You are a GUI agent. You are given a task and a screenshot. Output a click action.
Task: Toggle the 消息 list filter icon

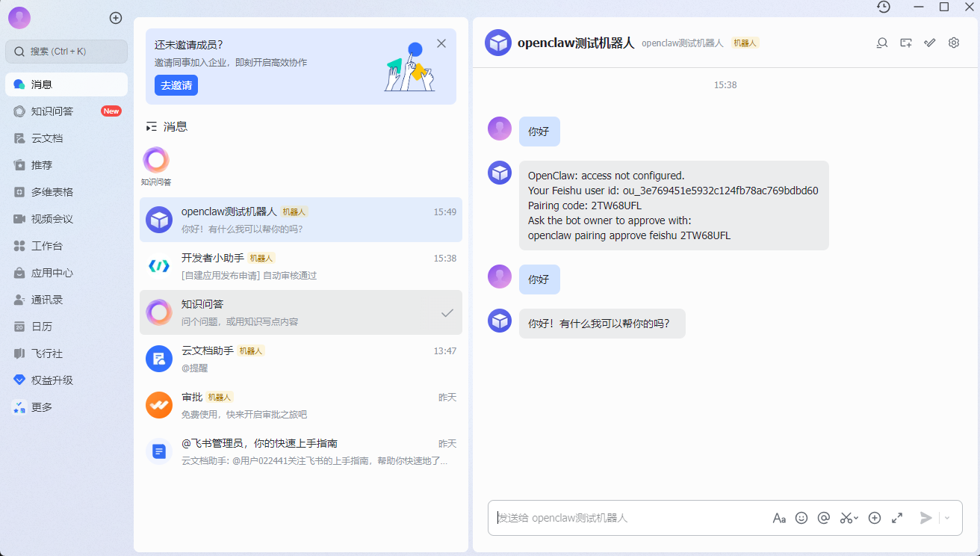click(x=152, y=127)
